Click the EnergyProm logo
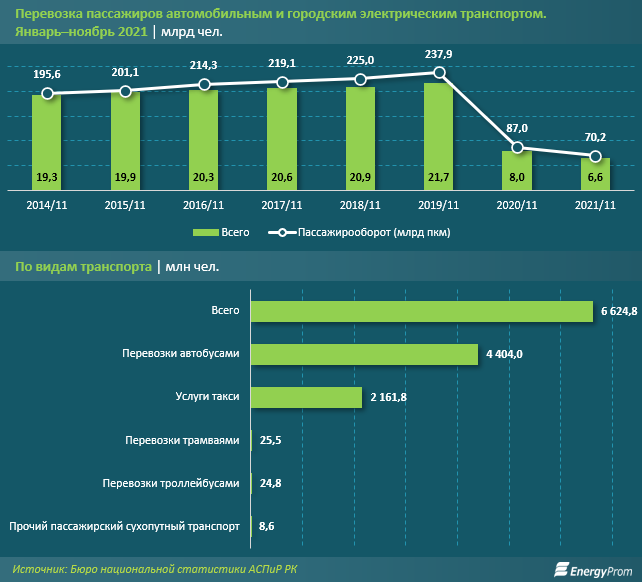The height and width of the screenshot is (582, 642). [593, 570]
